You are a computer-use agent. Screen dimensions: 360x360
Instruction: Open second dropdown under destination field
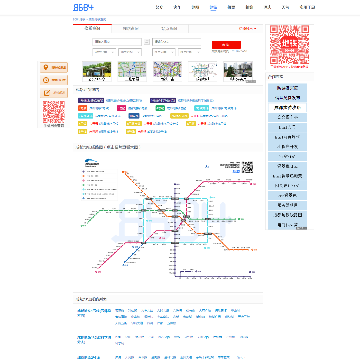coord(189,52)
